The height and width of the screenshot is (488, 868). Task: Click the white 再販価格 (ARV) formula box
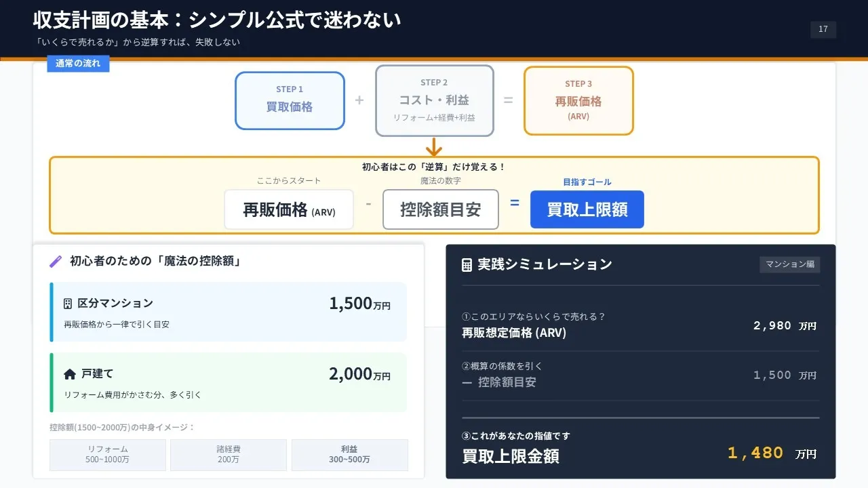289,209
